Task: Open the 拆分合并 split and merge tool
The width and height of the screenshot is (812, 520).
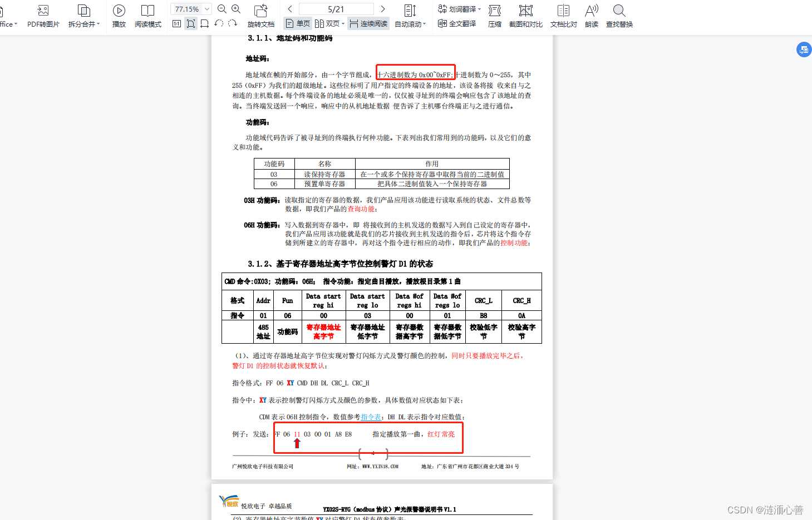Action: [x=83, y=16]
